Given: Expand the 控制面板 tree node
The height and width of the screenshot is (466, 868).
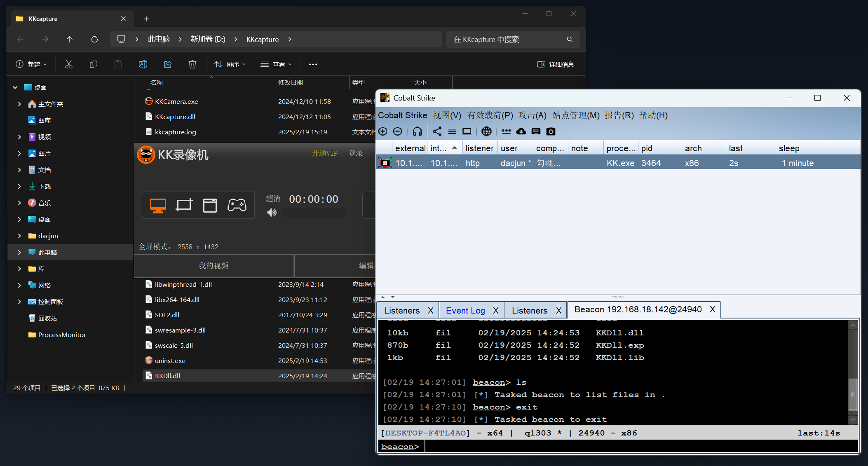Looking at the screenshot, I should click(19, 302).
